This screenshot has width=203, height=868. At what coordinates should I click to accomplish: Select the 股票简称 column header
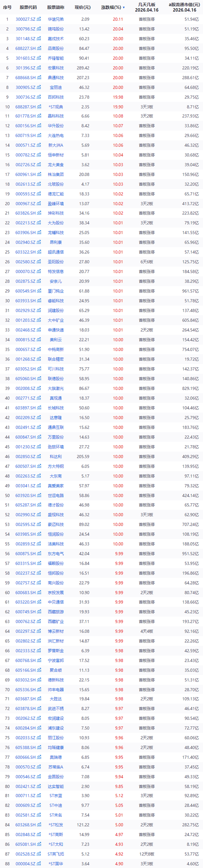point(56,8)
